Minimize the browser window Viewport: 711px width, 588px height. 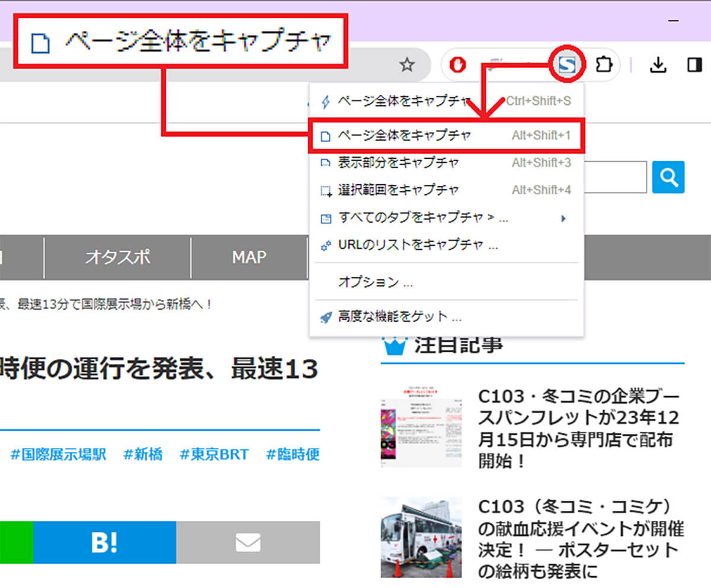[673, 21]
